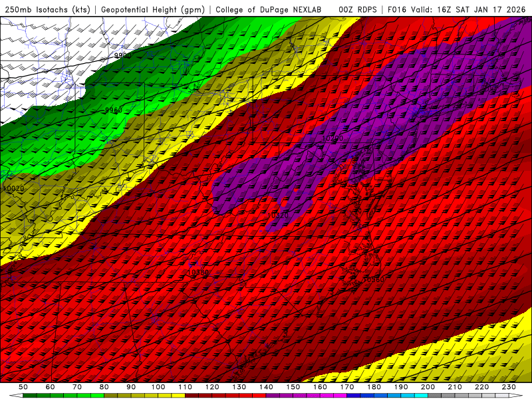
Task: Click the 160 knots scale label
Action: point(320,387)
